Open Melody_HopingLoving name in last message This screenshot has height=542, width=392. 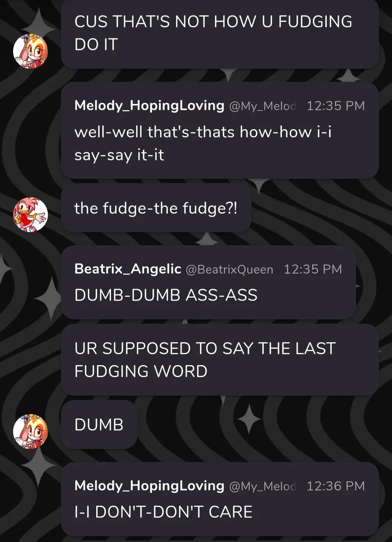tap(149, 486)
